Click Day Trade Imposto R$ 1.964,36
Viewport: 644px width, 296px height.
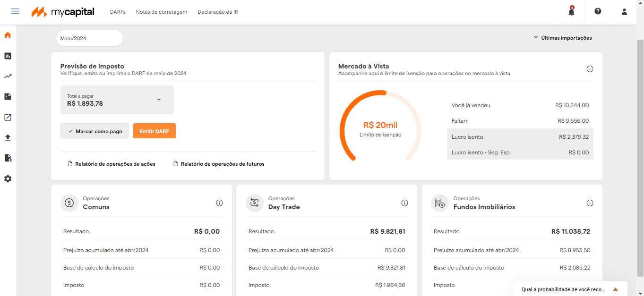(390, 285)
